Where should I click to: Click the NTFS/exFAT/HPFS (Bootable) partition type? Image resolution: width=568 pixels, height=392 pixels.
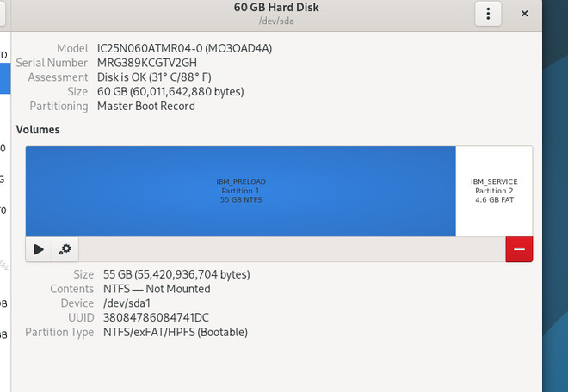point(176,333)
